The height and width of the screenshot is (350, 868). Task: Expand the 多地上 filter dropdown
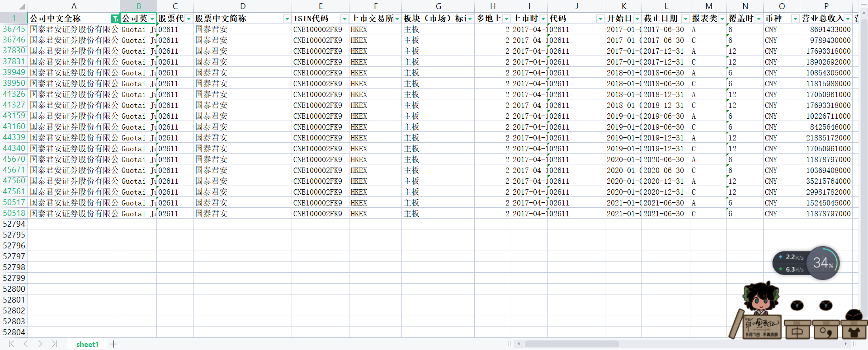(x=507, y=19)
